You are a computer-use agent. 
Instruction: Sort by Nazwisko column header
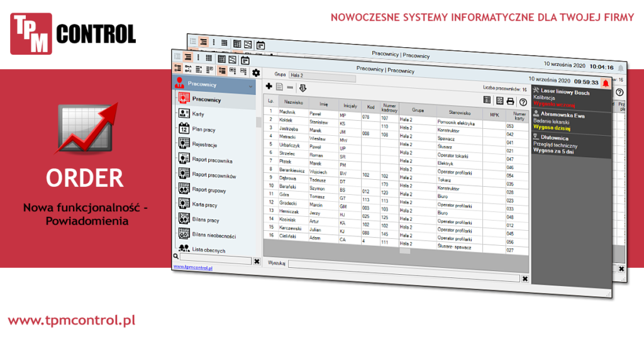(293, 102)
